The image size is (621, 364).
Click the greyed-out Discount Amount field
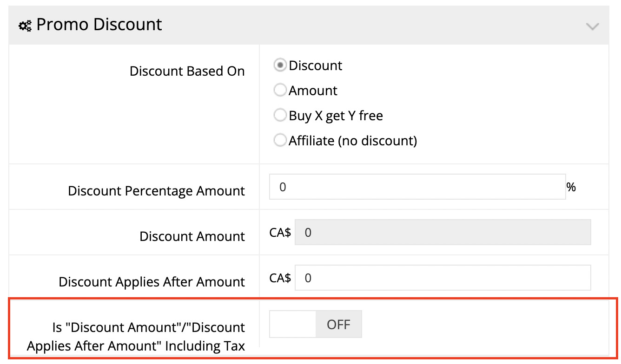(443, 232)
